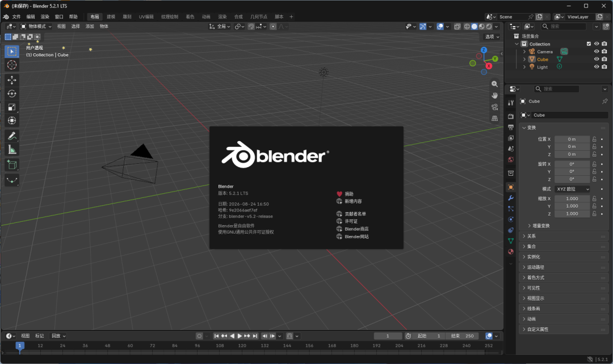The image size is (613, 364).
Task: Lock the Location X property
Action: click(x=594, y=139)
